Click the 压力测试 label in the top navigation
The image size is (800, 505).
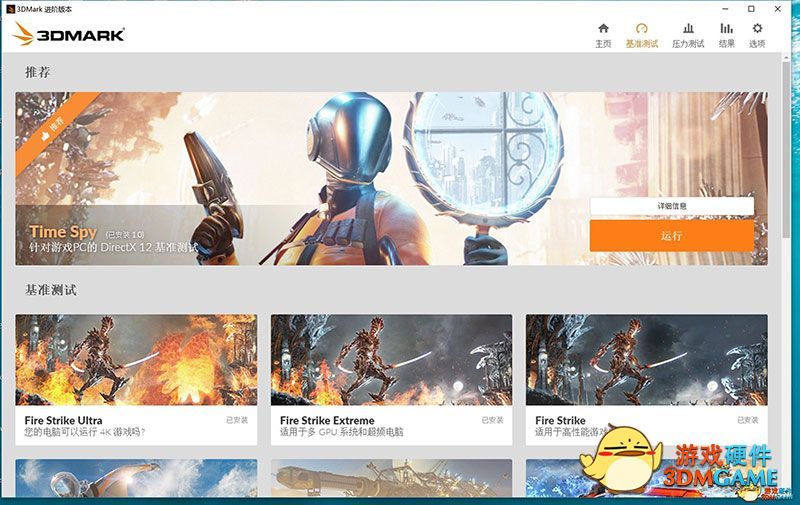(688, 44)
